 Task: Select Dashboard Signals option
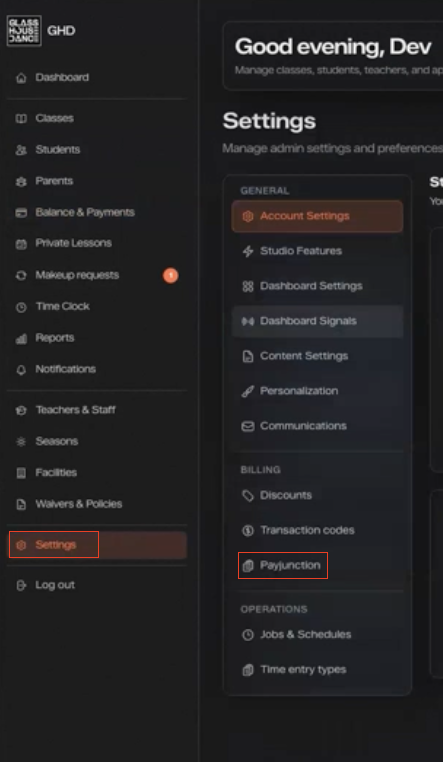(x=317, y=321)
